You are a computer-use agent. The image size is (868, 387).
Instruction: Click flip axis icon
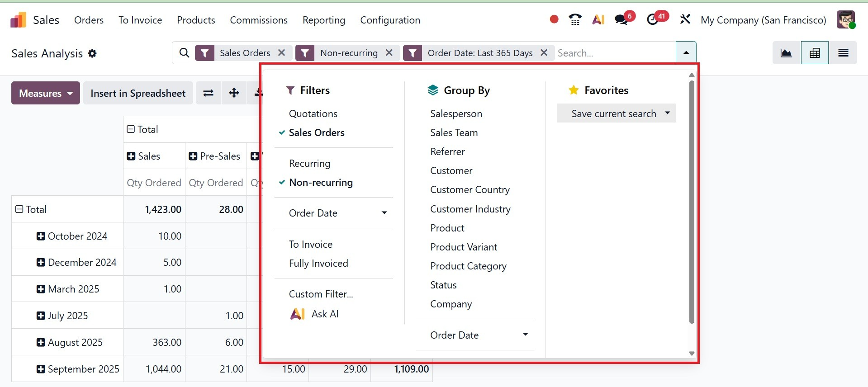(208, 93)
